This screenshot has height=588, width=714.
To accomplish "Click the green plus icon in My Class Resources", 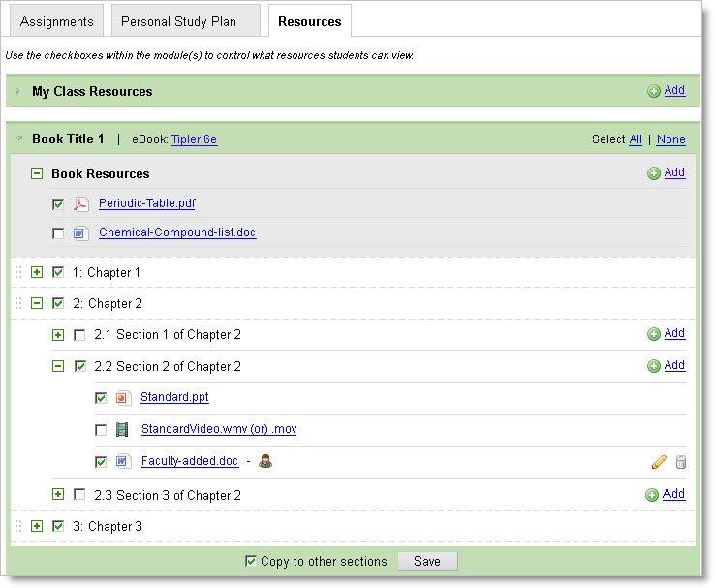I will pyautogui.click(x=654, y=91).
